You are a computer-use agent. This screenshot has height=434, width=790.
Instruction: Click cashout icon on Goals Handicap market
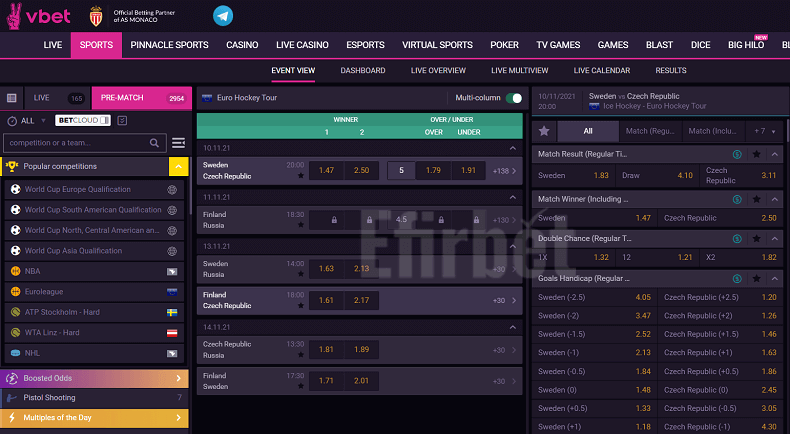coord(737,278)
